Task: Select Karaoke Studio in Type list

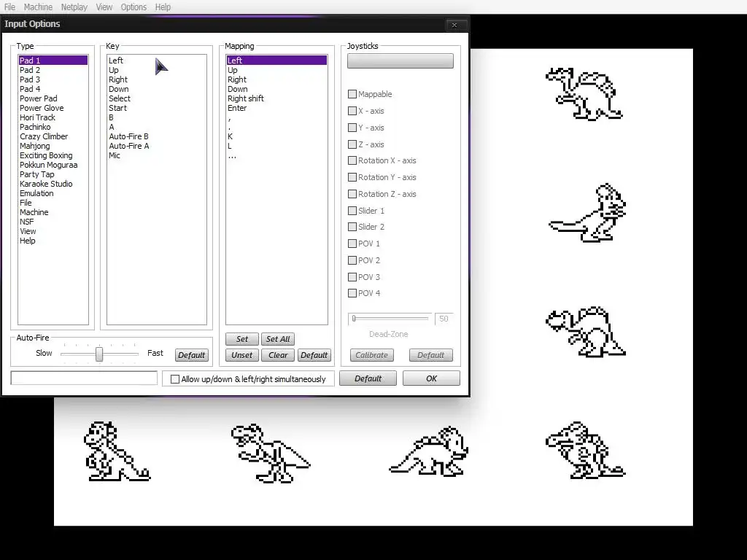Action: pos(53,184)
